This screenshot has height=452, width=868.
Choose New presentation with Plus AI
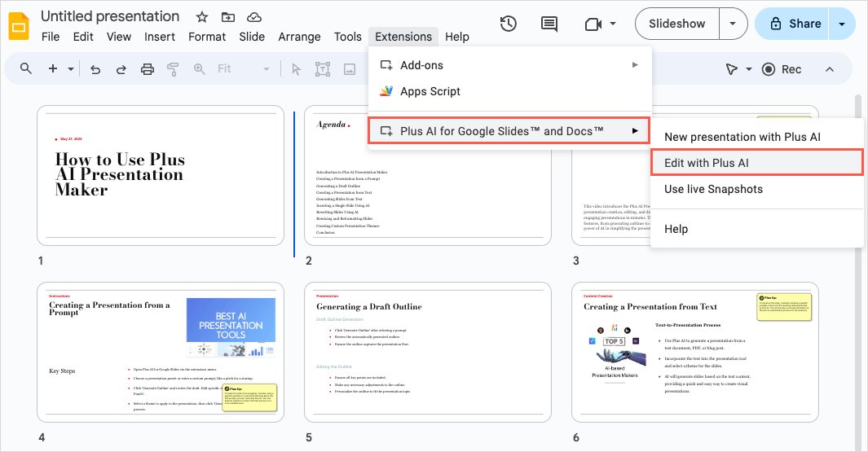pyautogui.click(x=757, y=137)
